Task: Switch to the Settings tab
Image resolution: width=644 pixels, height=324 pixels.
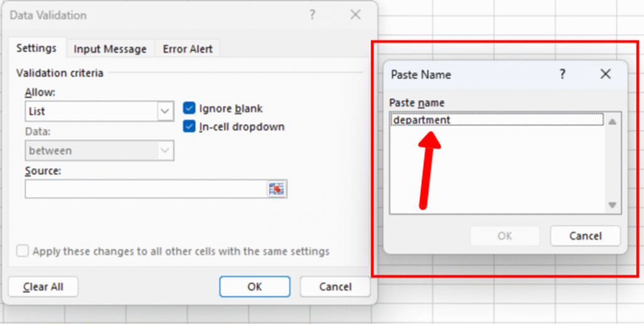Action: click(36, 48)
